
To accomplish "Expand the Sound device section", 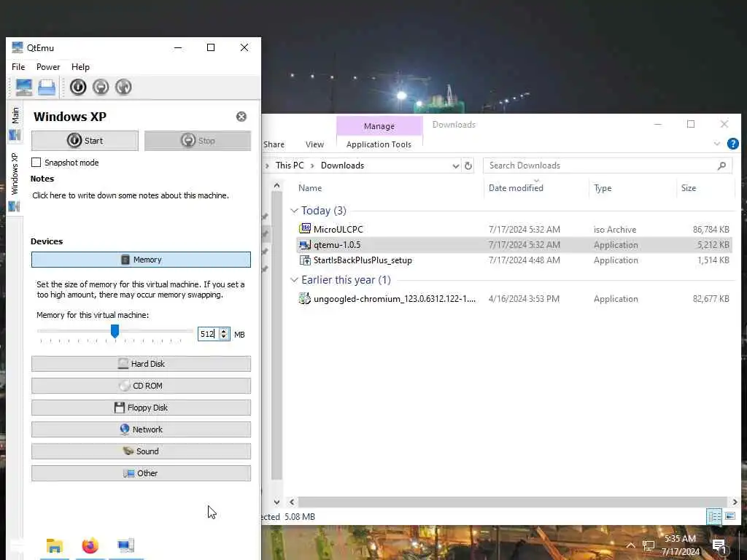I will point(141,451).
